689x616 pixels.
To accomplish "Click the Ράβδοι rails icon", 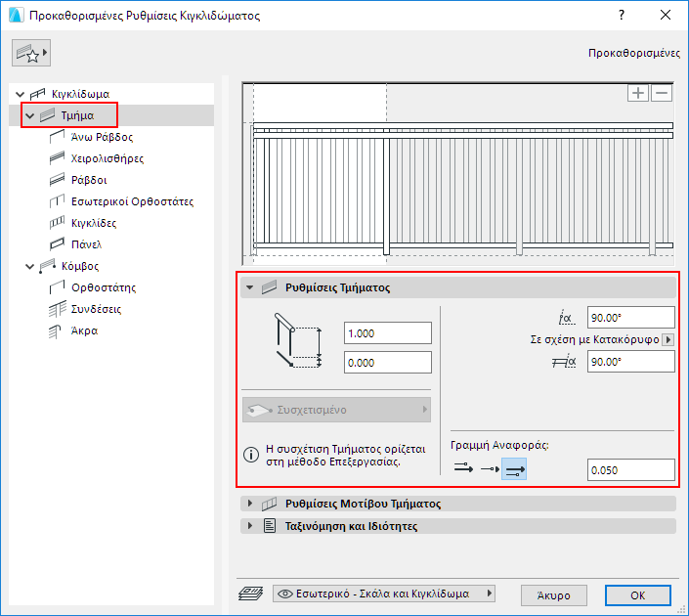I will 57,180.
